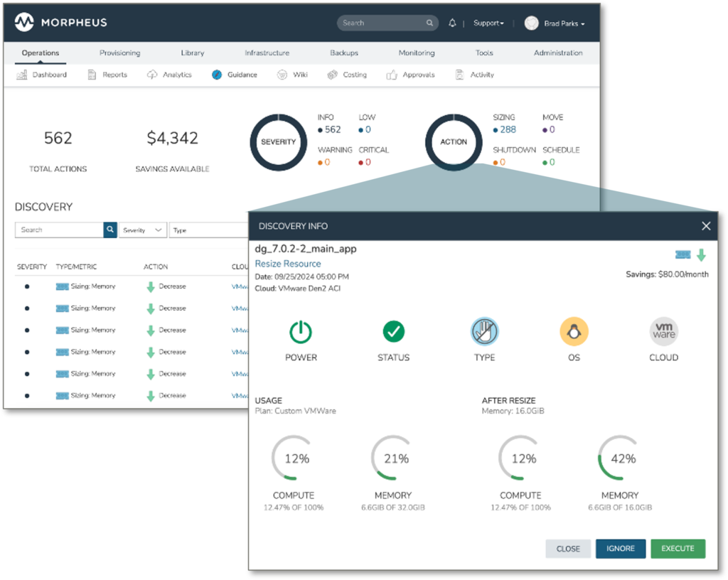Click the Severity donut chart

(278, 142)
